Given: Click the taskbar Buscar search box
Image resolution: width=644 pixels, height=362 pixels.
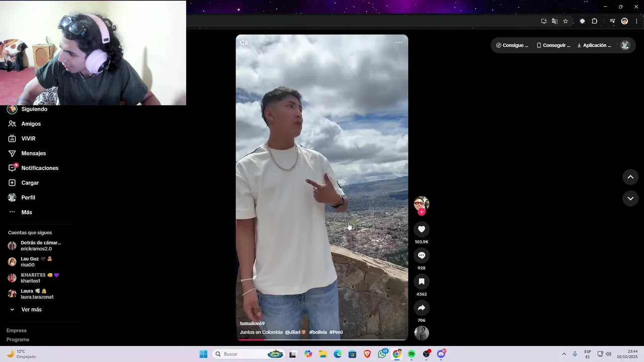Looking at the screenshot, I should coord(249,354).
